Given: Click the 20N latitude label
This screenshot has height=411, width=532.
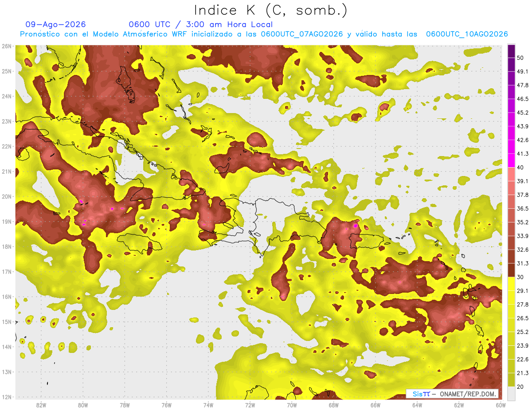Looking at the screenshot, I should point(7,196).
